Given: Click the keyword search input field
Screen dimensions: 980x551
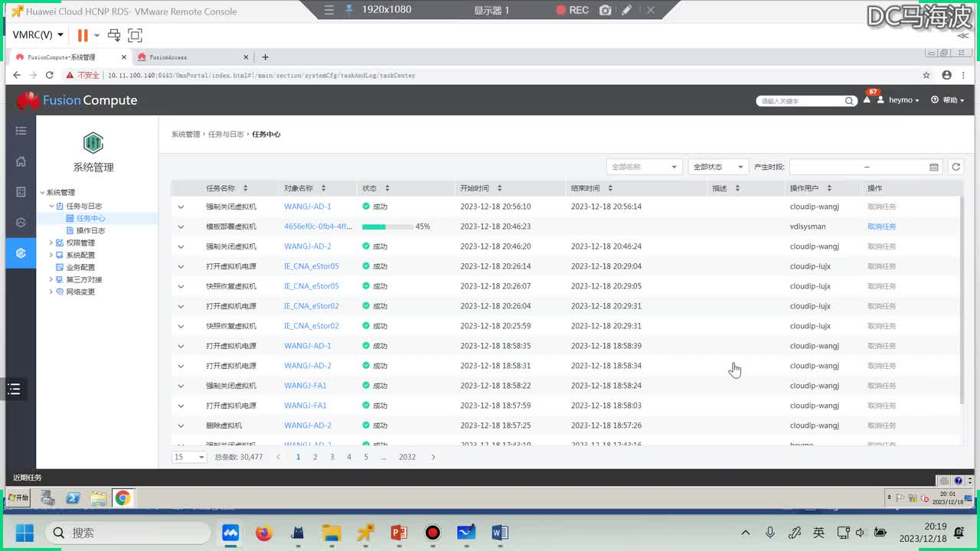Looking at the screenshot, I should (801, 101).
